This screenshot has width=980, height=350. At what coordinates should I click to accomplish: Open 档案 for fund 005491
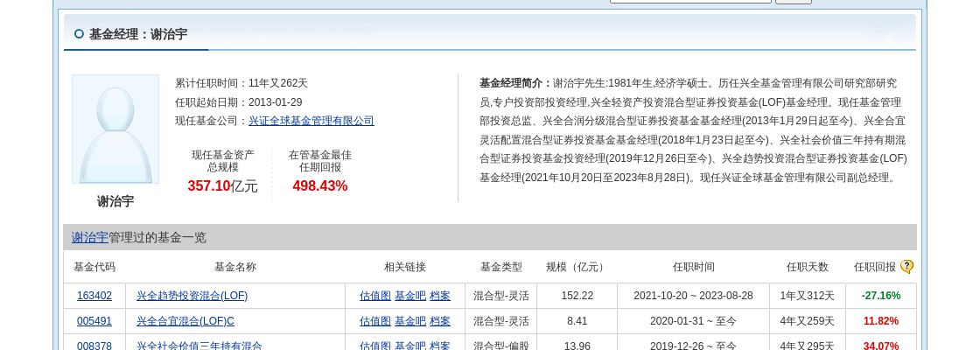[440, 321]
